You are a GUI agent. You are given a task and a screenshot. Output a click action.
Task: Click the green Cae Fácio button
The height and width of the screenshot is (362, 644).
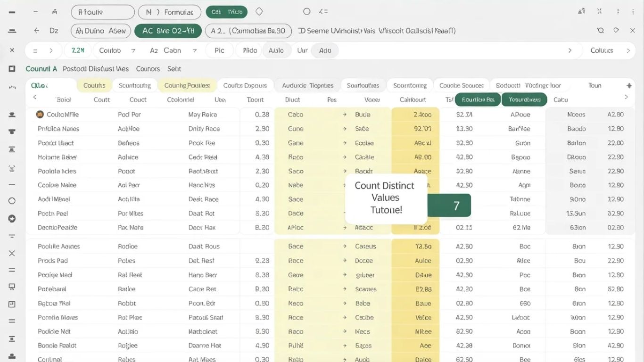[x=227, y=11]
